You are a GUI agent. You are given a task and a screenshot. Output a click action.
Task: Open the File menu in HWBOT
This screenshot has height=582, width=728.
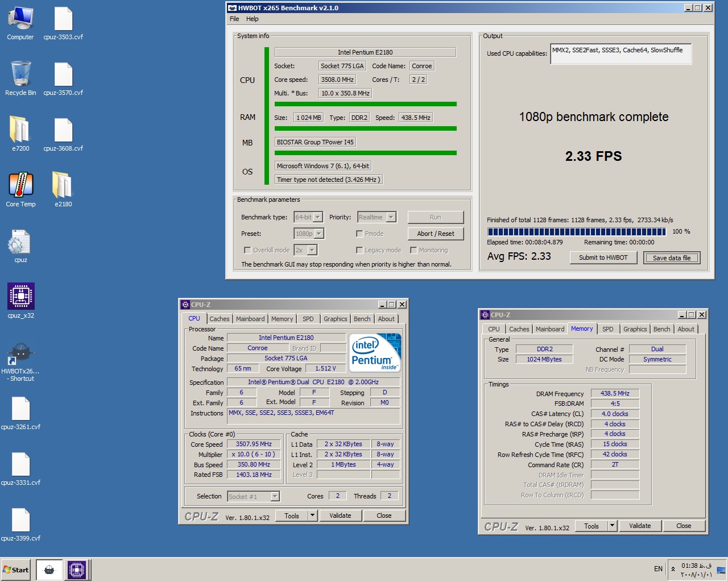coord(234,19)
